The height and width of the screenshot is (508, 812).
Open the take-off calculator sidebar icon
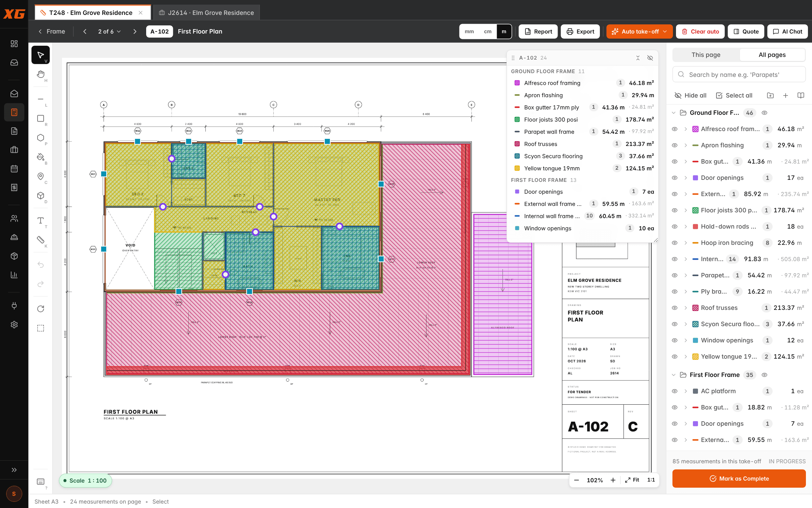[14, 112]
